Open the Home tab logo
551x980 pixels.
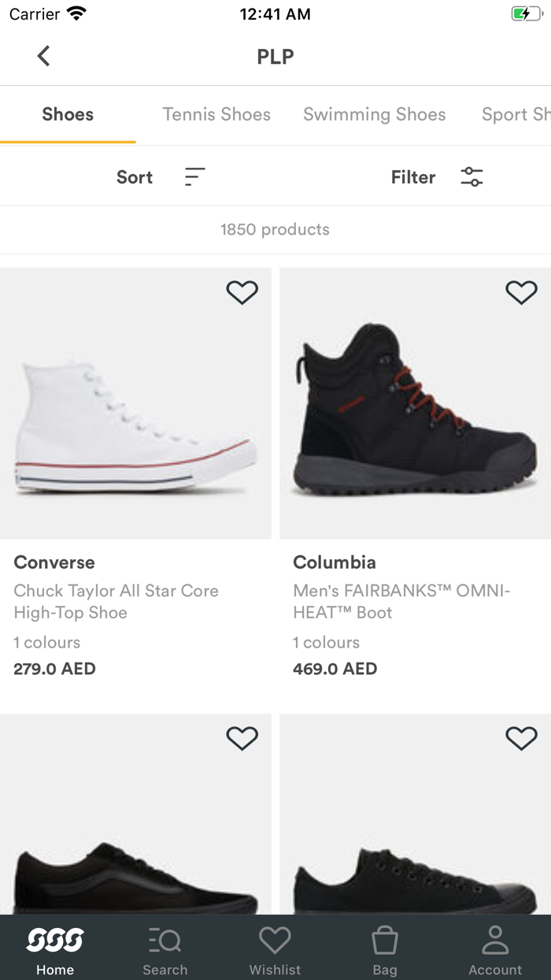55,939
